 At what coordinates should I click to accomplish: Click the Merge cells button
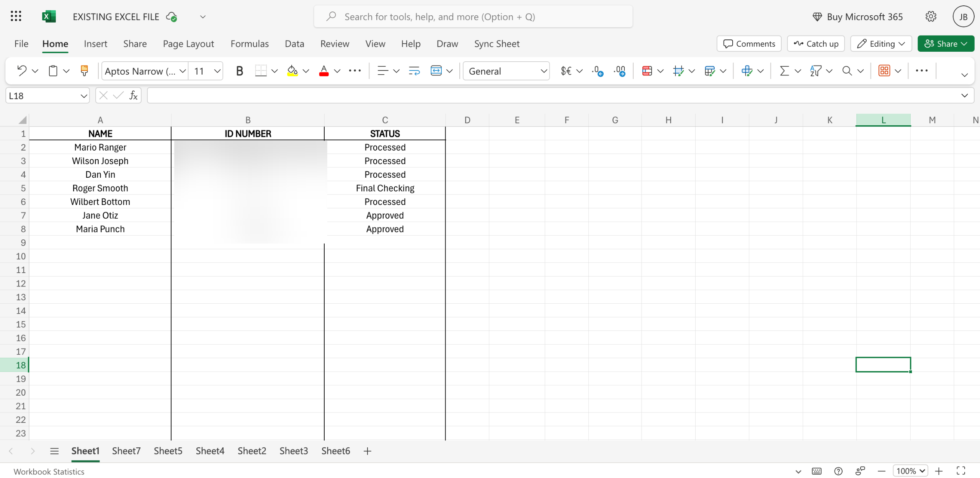436,71
